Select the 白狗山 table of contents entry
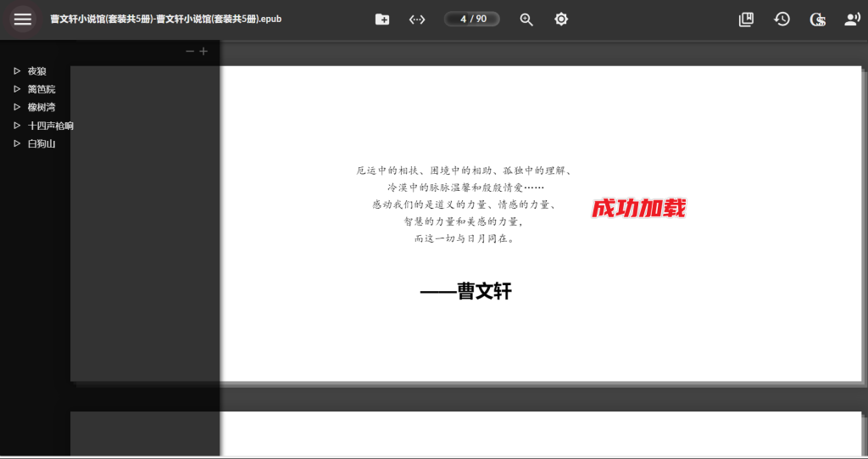The image size is (868, 459). point(42,143)
